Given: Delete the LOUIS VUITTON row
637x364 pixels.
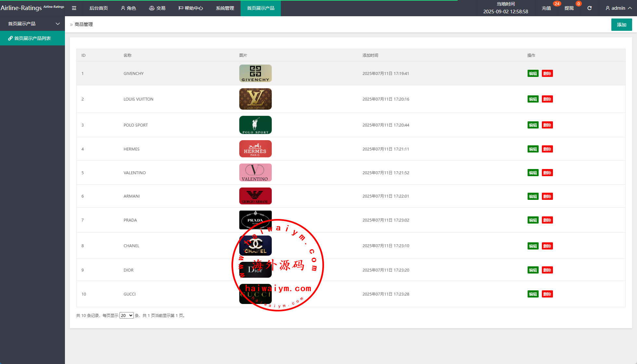Looking at the screenshot, I should tap(547, 99).
